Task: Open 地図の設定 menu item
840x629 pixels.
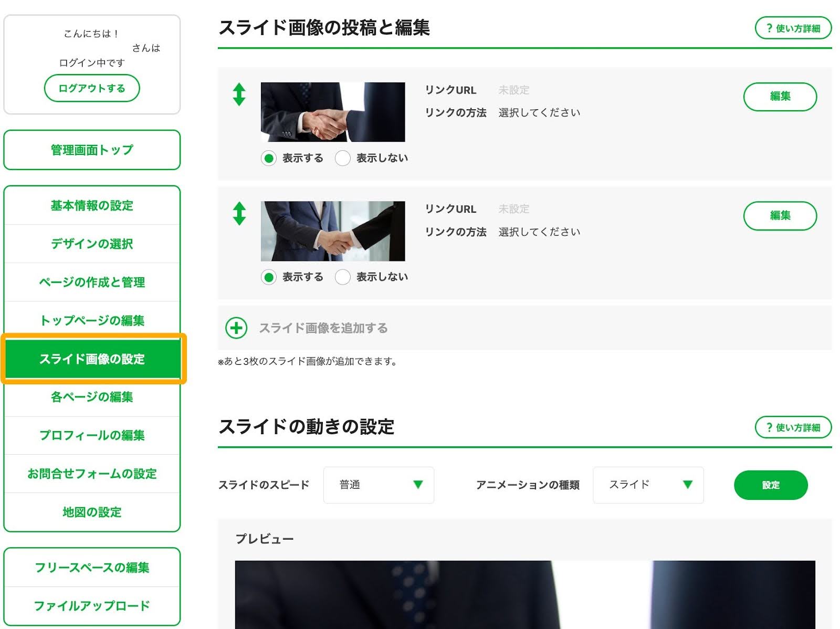Action: click(92, 512)
